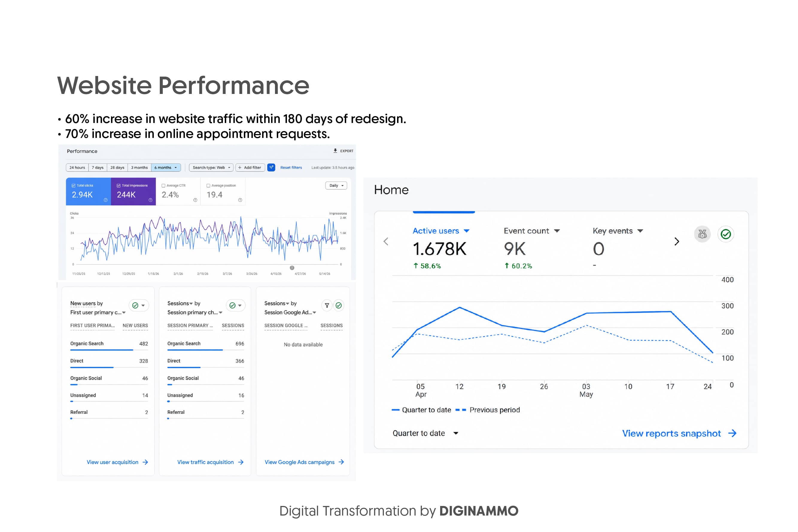Select the 28 days range tab

(117, 168)
